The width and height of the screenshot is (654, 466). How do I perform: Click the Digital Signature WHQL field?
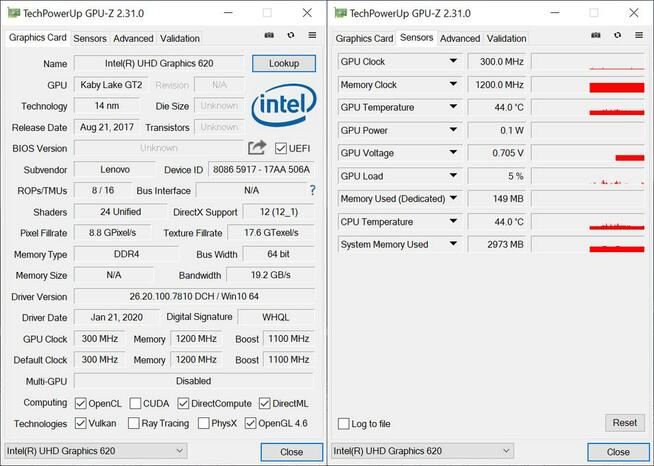(x=276, y=317)
